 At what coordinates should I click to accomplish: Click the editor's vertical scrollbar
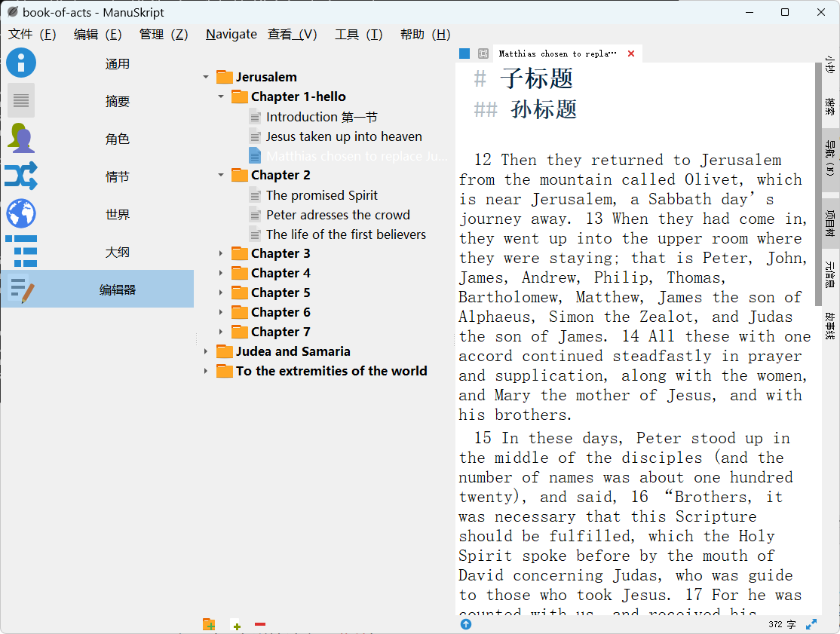tap(818, 184)
